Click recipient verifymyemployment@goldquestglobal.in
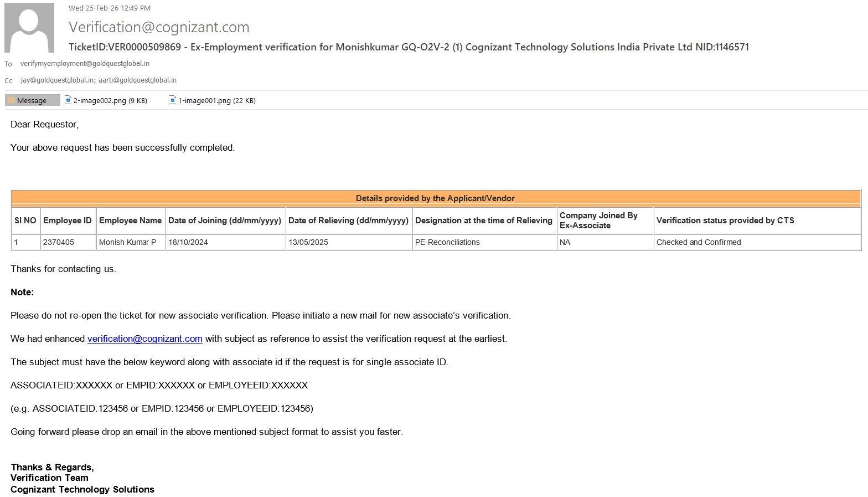The width and height of the screenshot is (868, 497). coord(85,64)
